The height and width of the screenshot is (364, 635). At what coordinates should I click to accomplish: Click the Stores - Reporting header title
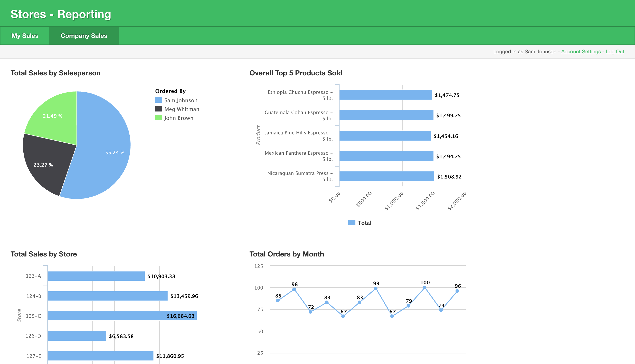pyautogui.click(x=61, y=14)
